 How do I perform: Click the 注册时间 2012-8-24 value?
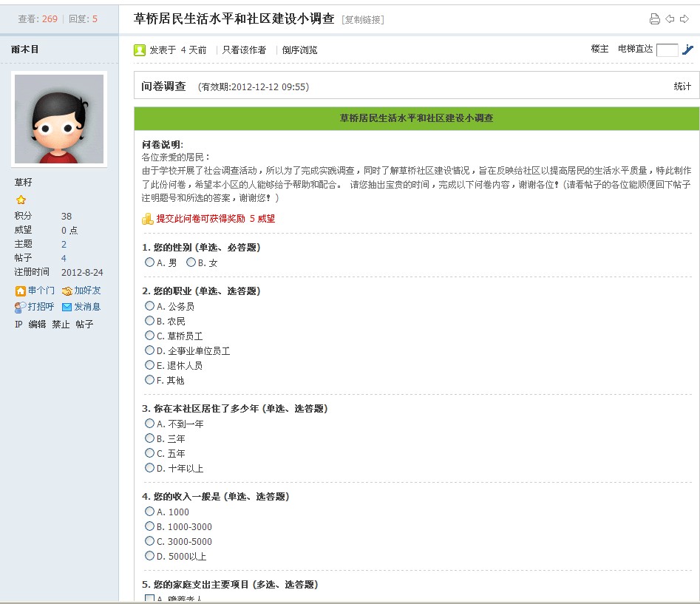pyautogui.click(x=82, y=272)
